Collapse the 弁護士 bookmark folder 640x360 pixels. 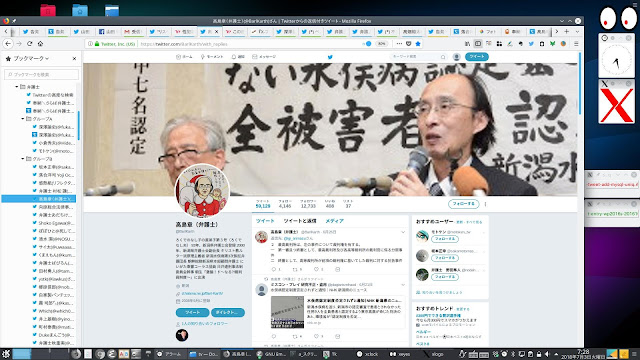[17, 87]
